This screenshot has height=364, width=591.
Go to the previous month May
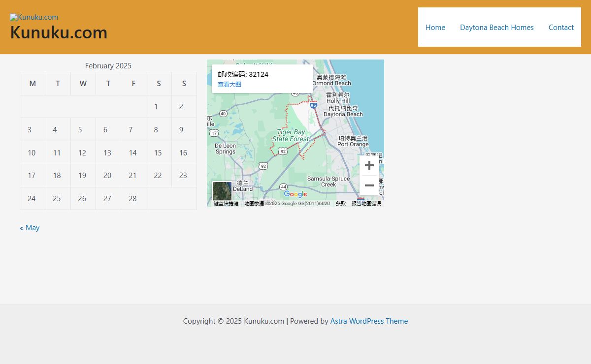[30, 228]
